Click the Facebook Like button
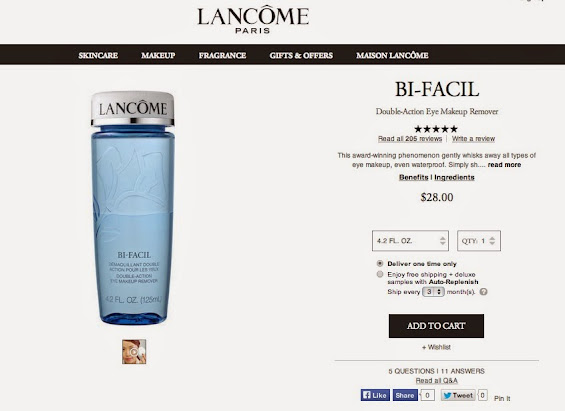Image resolution: width=565 pixels, height=411 pixels. tap(375, 395)
